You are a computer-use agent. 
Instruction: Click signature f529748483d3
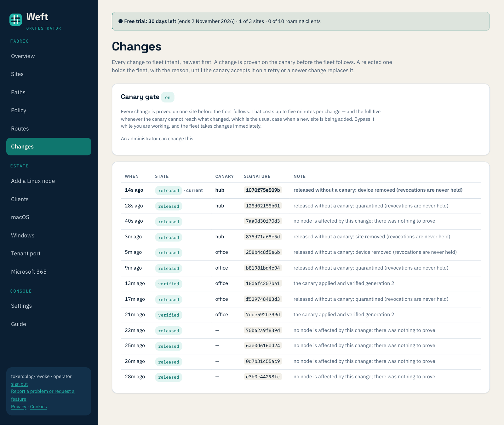click(263, 299)
